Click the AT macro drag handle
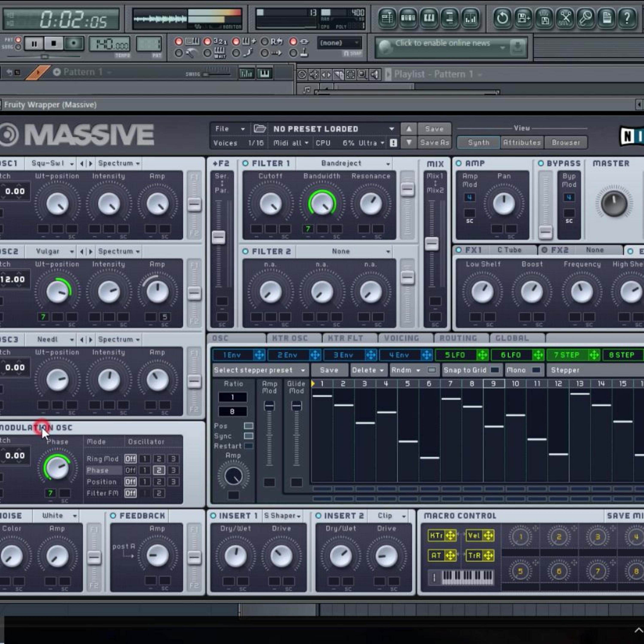The height and width of the screenshot is (644, 644). tap(450, 556)
